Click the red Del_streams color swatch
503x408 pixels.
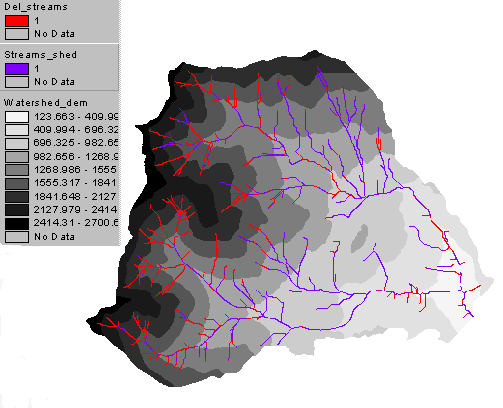click(17, 21)
